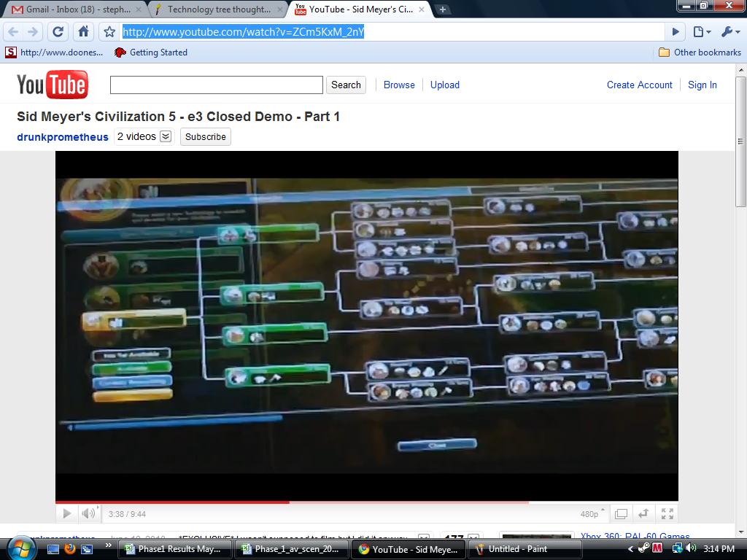The image size is (747, 560).
Task: Subscribe to the drunkprometheus channel
Action: coord(205,136)
